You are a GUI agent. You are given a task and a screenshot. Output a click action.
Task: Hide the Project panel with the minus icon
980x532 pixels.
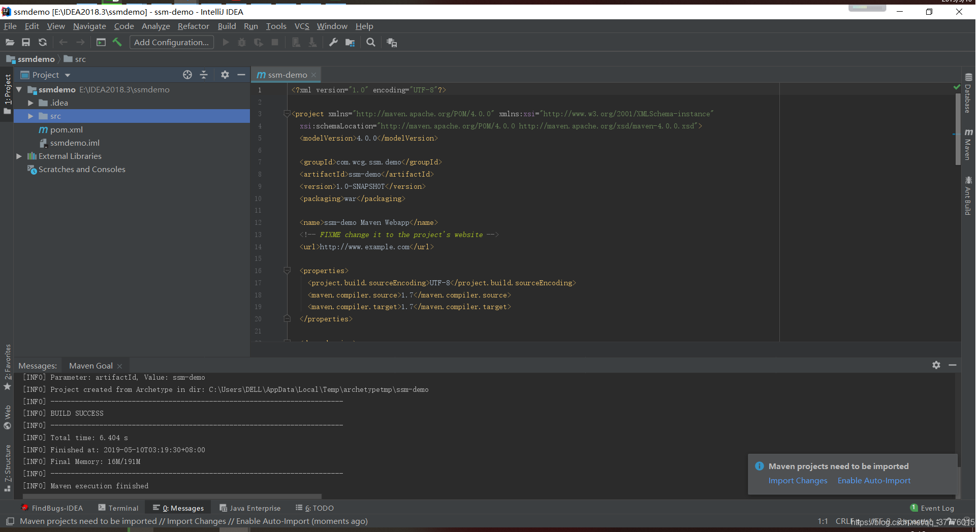coord(241,75)
